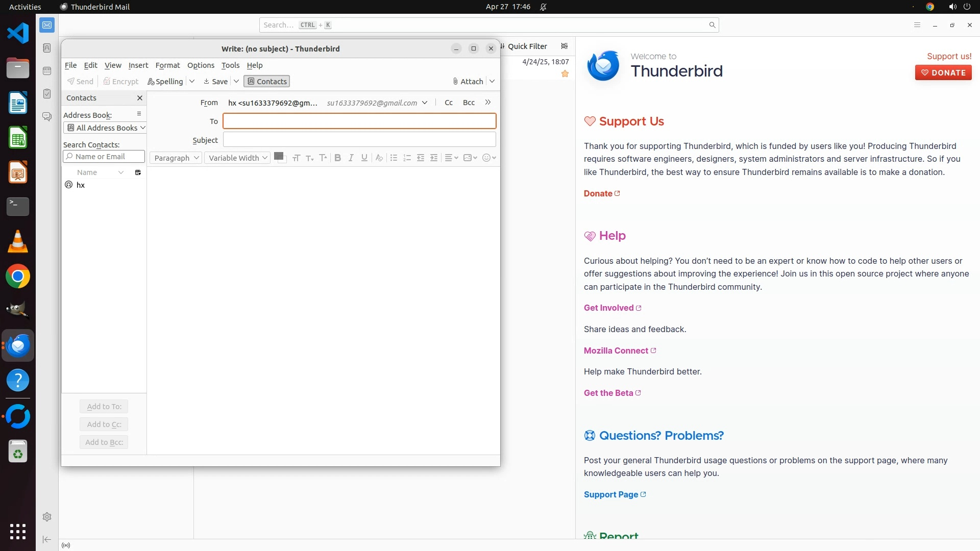This screenshot has width=980, height=551.
Task: Toggle italic text formatting
Action: click(x=351, y=158)
